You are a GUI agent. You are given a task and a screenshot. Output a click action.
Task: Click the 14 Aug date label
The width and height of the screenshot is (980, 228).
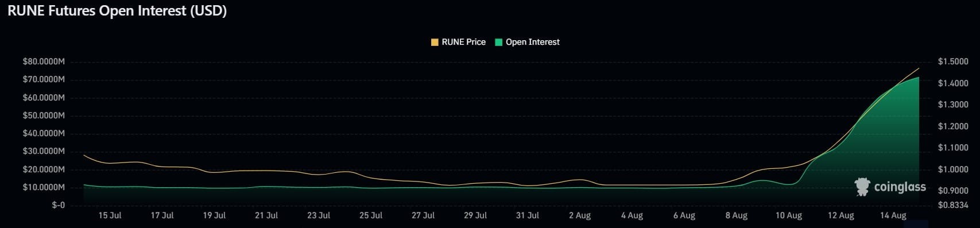point(893,215)
